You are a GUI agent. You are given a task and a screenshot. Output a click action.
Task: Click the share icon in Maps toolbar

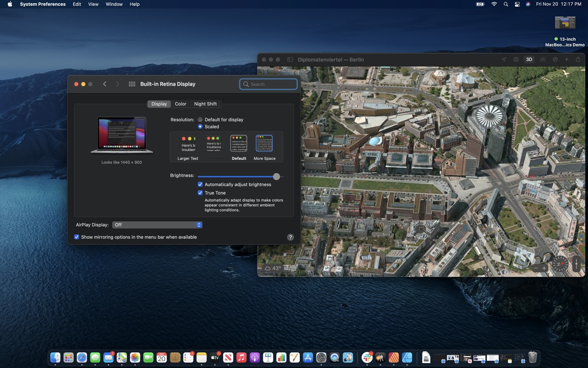coord(578,59)
